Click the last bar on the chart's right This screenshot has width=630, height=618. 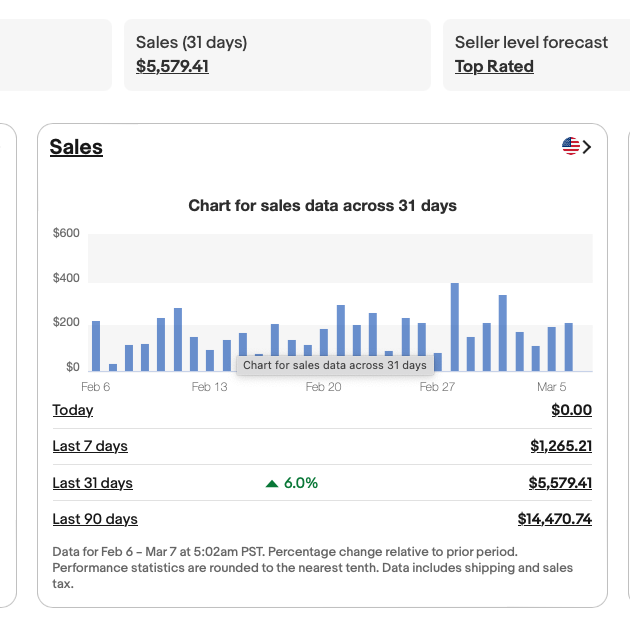pyautogui.click(x=568, y=347)
